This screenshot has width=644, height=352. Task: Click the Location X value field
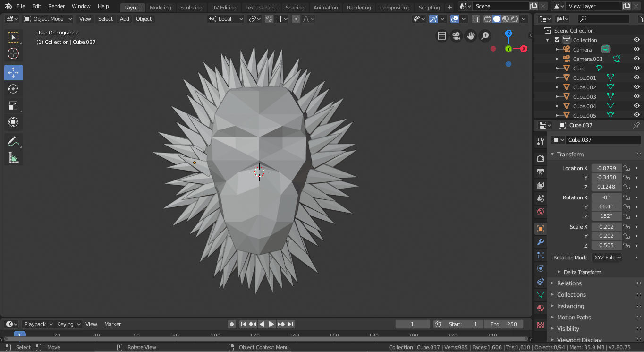606,168
